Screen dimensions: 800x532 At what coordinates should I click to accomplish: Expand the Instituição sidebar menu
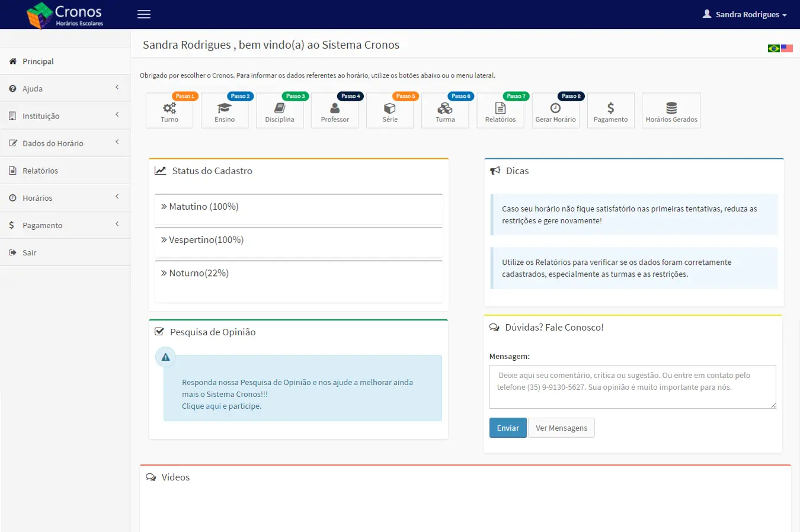click(65, 116)
